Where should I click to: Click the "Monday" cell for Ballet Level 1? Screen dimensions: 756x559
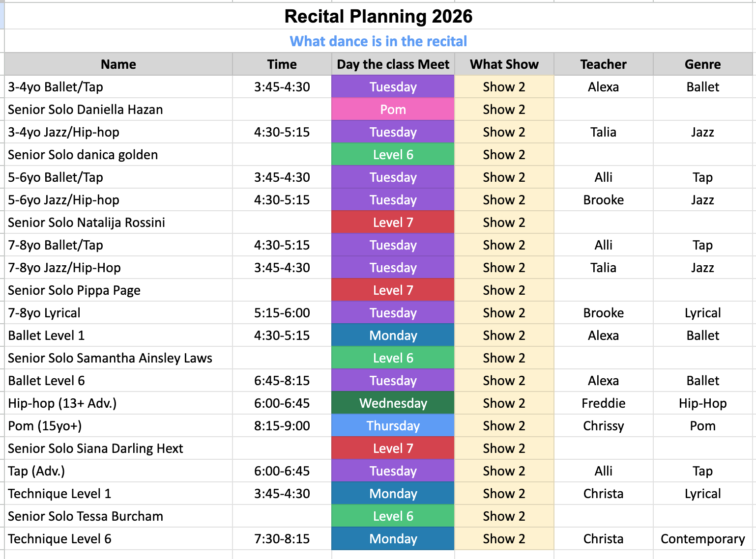tap(393, 335)
